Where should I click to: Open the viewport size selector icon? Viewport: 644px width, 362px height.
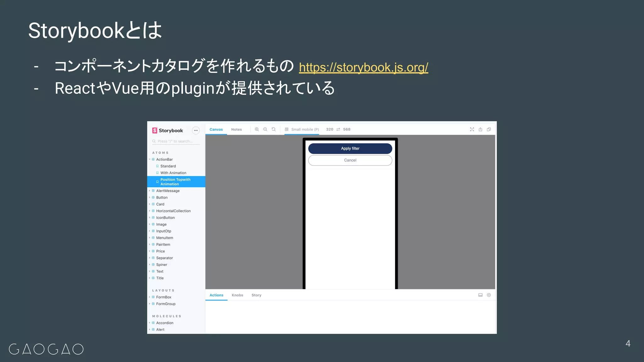point(287,129)
